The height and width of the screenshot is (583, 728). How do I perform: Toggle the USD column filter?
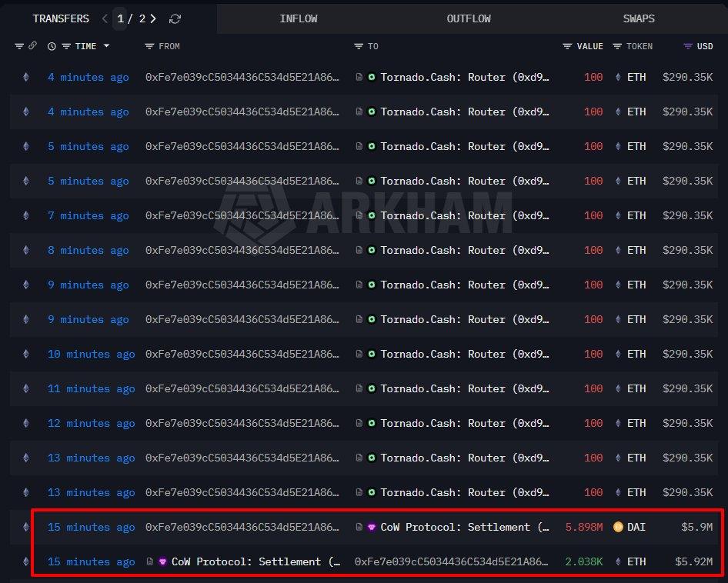click(x=688, y=46)
